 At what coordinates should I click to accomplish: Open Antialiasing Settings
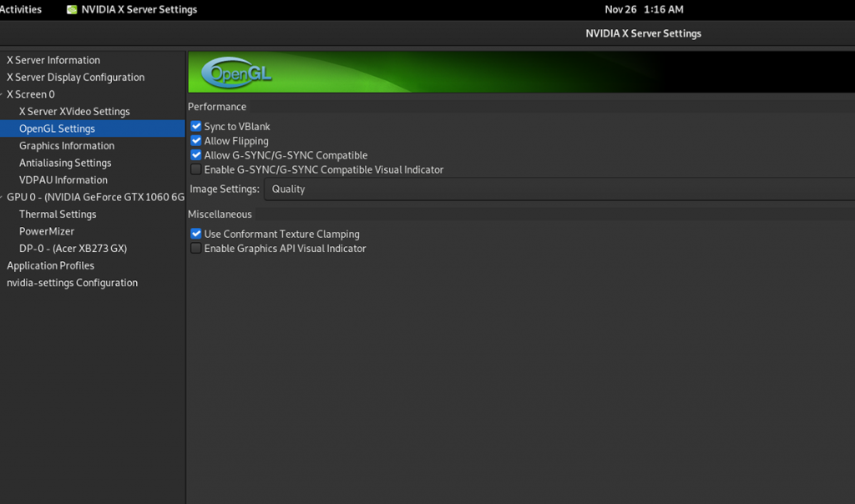63,162
